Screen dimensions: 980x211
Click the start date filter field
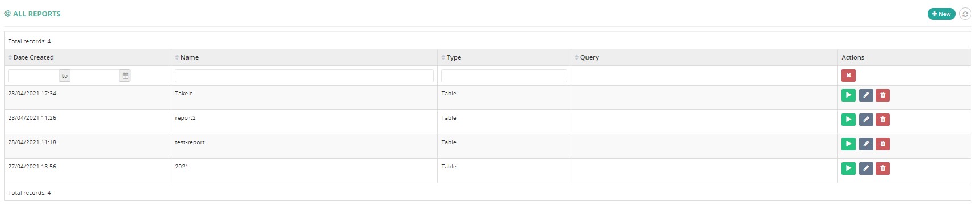coord(33,75)
